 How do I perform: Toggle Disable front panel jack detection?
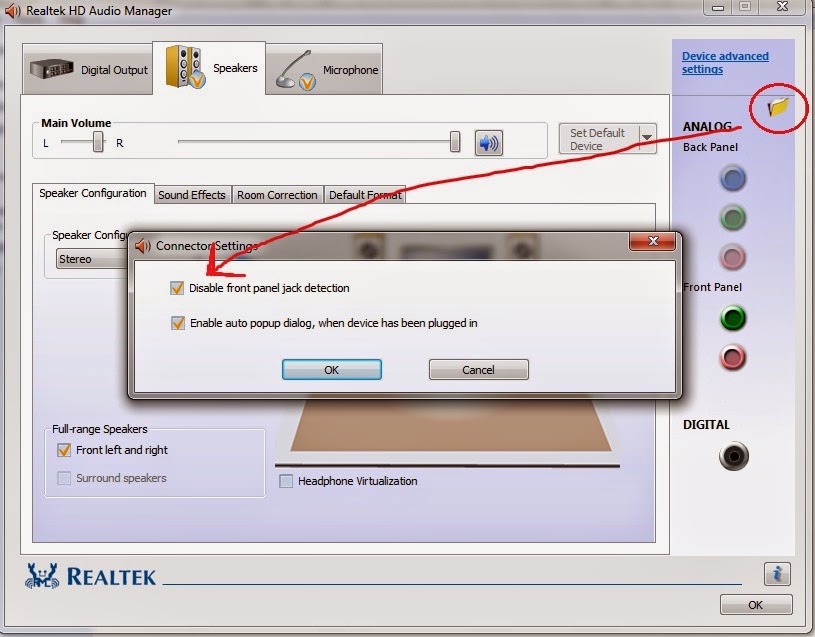177,288
